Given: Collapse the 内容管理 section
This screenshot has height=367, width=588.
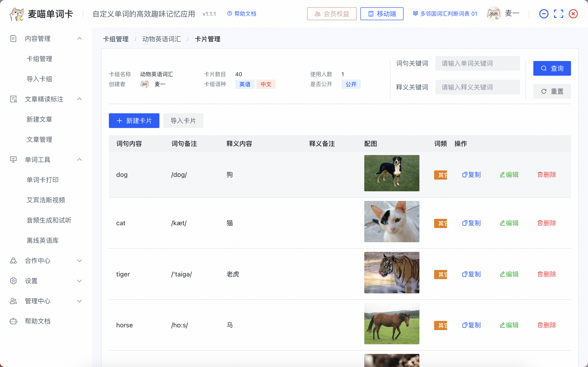Looking at the screenshot, I should tap(79, 38).
